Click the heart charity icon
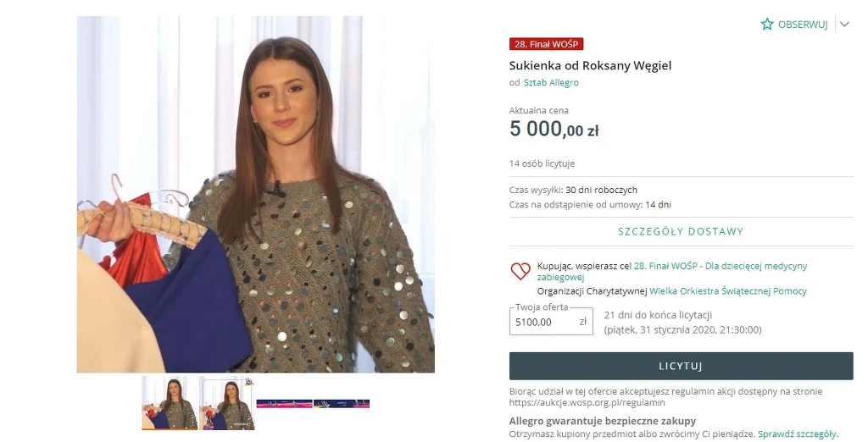 click(x=520, y=271)
